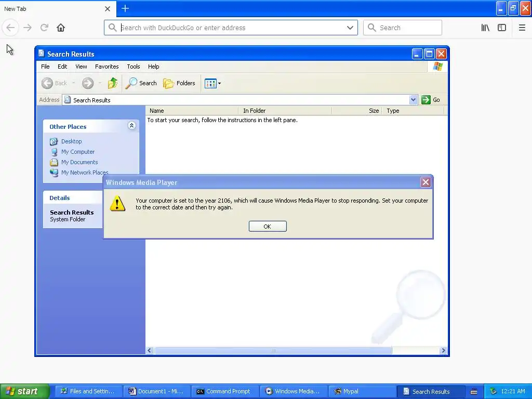Open Desktop link in Other Places
The image size is (532, 399).
tap(71, 141)
